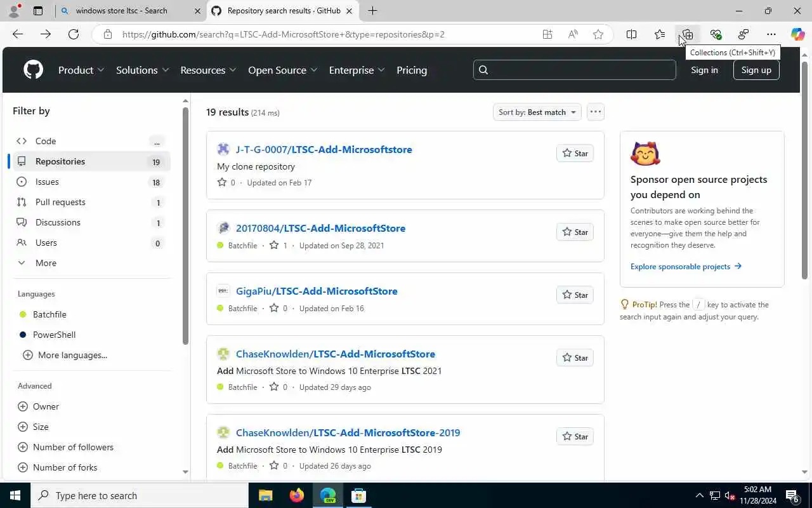Open the Sort by Best match dropdown
812x508 pixels.
coord(537,112)
